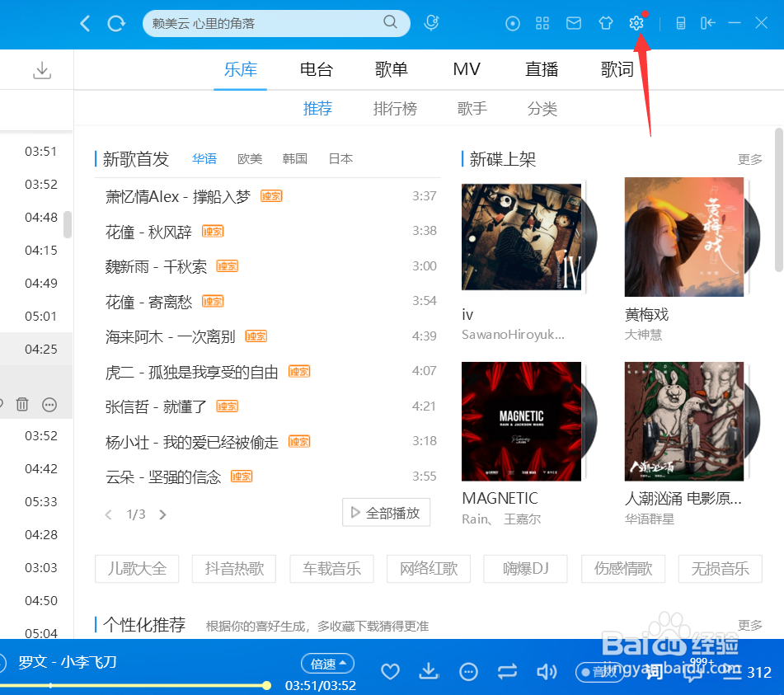Open the 嗨爆DJ tag
Screen dimensions: 784x695
tap(525, 569)
